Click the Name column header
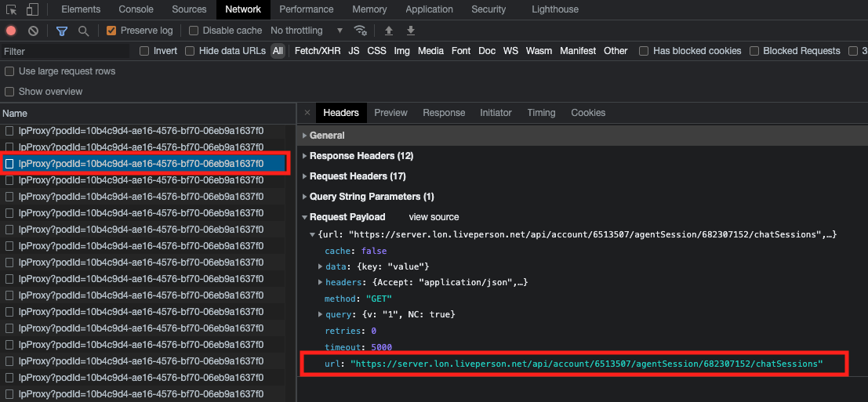The image size is (868, 402). pyautogui.click(x=148, y=114)
